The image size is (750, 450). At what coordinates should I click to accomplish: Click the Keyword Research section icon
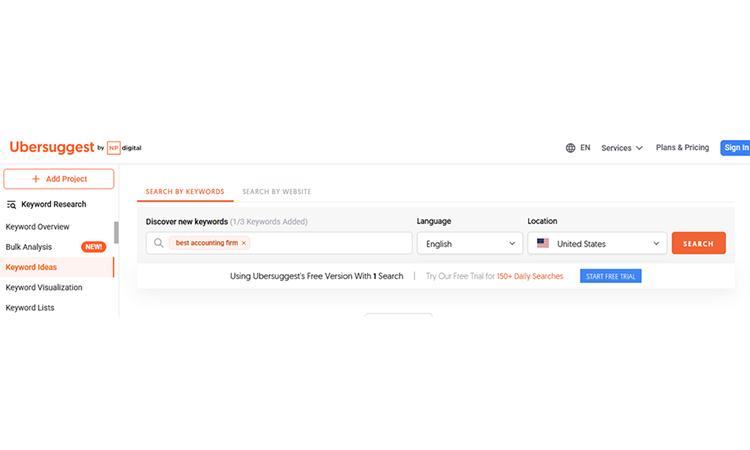[11, 205]
